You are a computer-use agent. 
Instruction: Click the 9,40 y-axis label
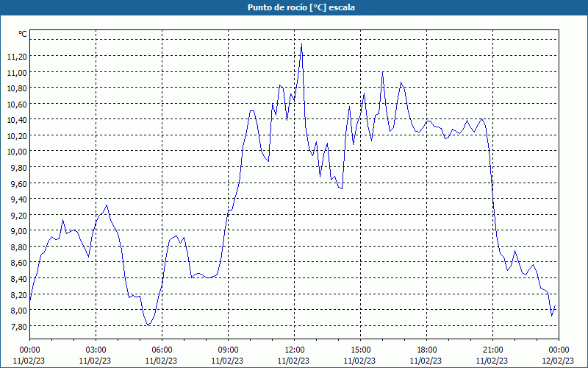pyautogui.click(x=19, y=199)
